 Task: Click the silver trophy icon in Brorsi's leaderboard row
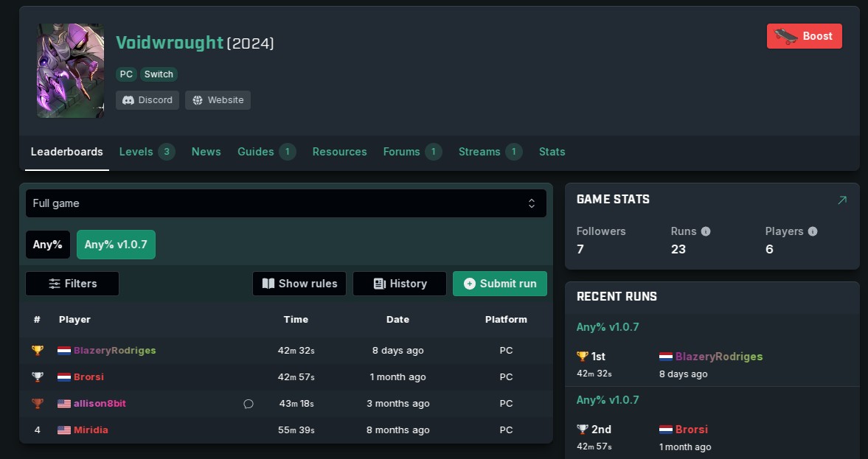37,377
